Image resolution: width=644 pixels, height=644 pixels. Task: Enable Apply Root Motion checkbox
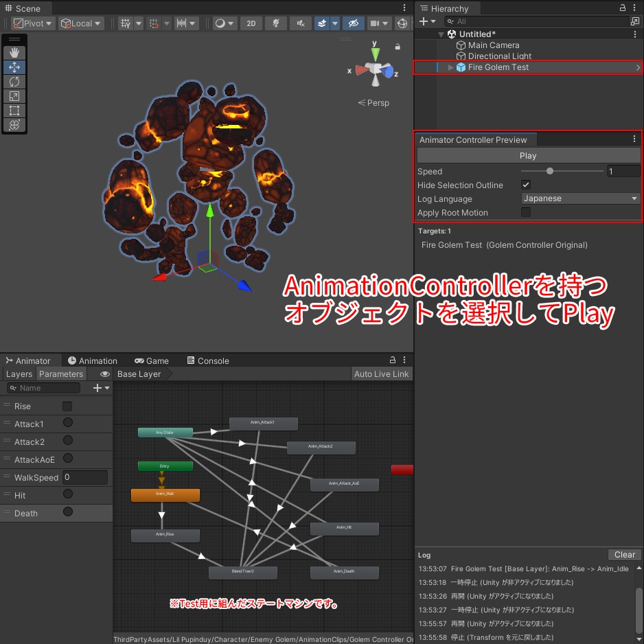(x=526, y=212)
